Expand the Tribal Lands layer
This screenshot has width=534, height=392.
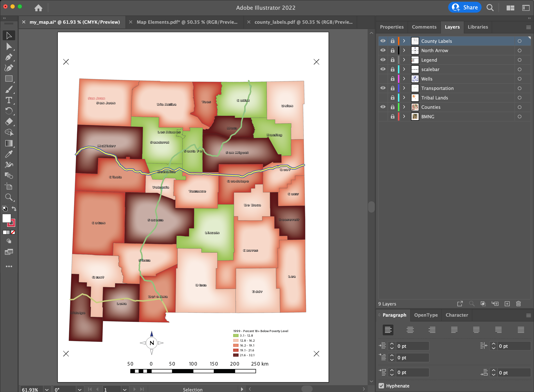[404, 97]
